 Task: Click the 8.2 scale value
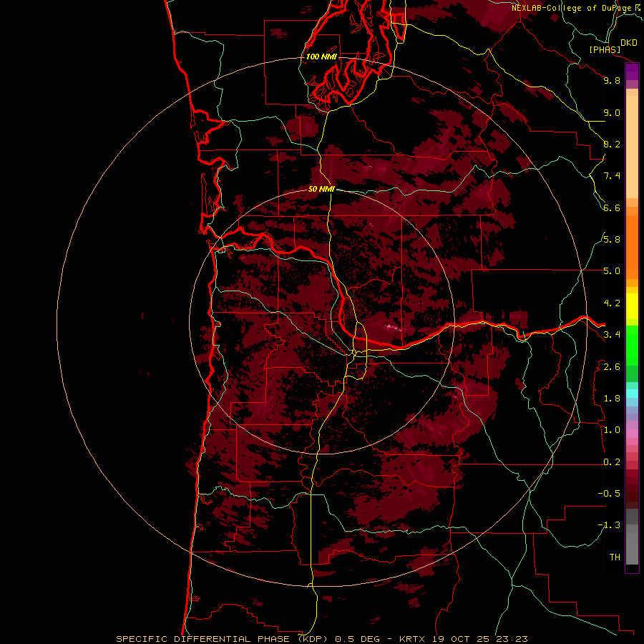point(612,144)
